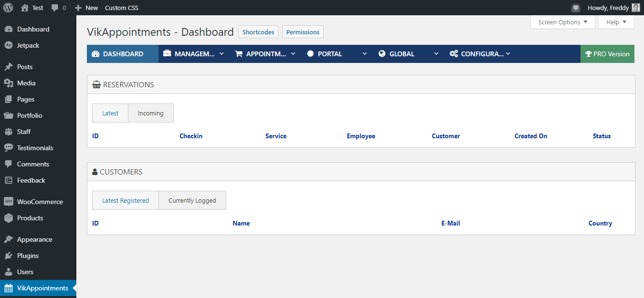The height and width of the screenshot is (298, 644).
Task: Click the Country column header
Action: (x=600, y=223)
